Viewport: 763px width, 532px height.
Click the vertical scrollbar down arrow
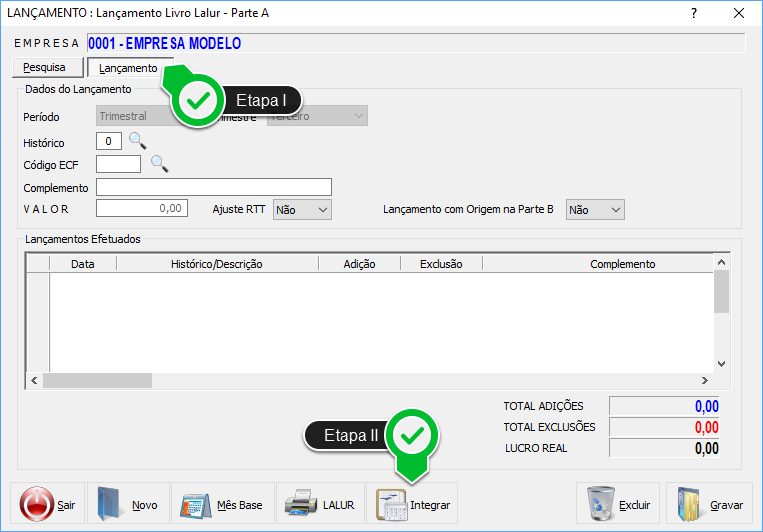pos(722,364)
